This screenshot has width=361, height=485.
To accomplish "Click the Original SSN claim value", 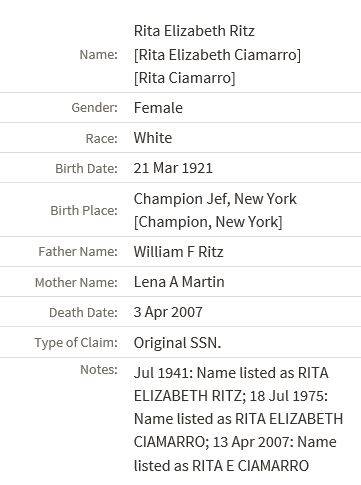I will [177, 343].
